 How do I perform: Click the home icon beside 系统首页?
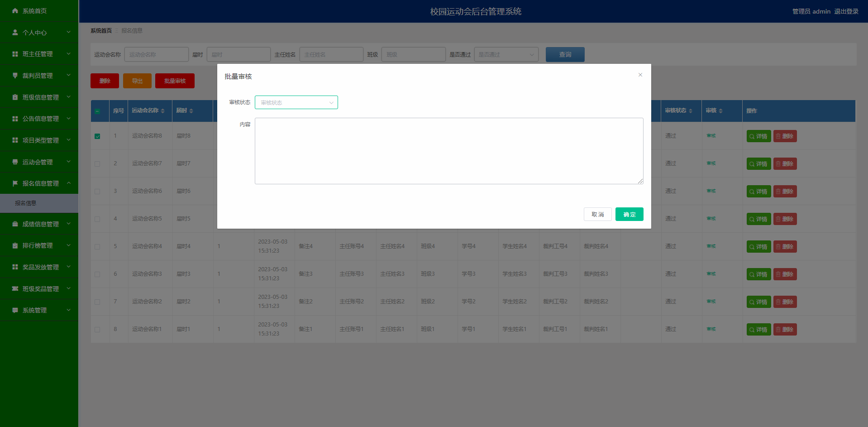(x=15, y=10)
